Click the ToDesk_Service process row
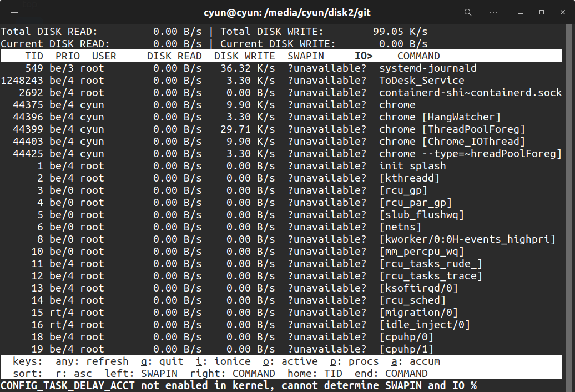Viewport: 575px width, 392px height. [x=281, y=81]
